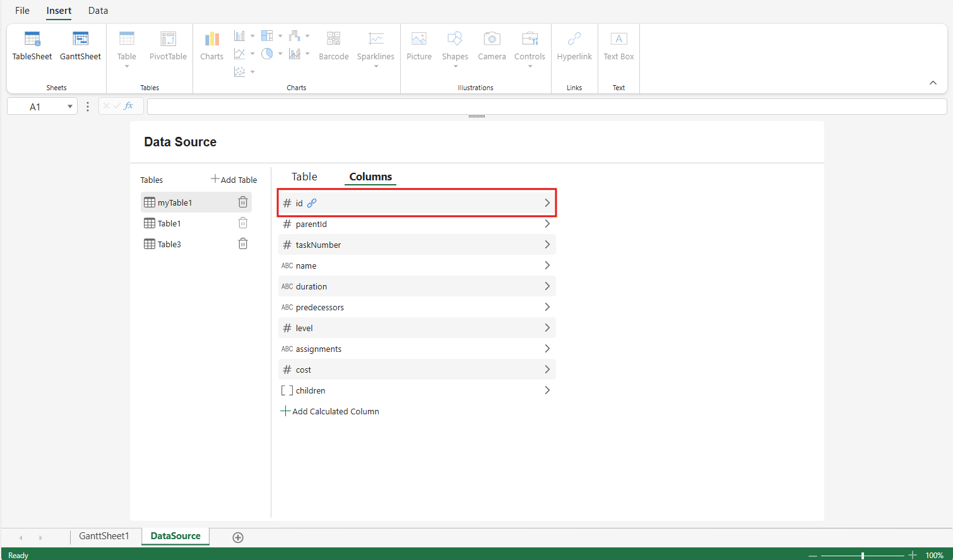Open the Shapes button
The image size is (953, 560).
pyautogui.click(x=455, y=49)
